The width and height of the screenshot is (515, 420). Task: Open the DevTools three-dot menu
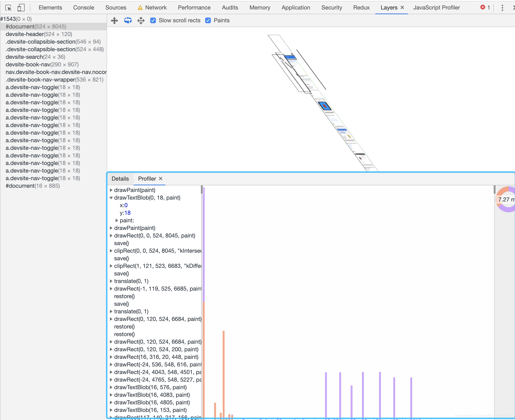click(x=502, y=8)
